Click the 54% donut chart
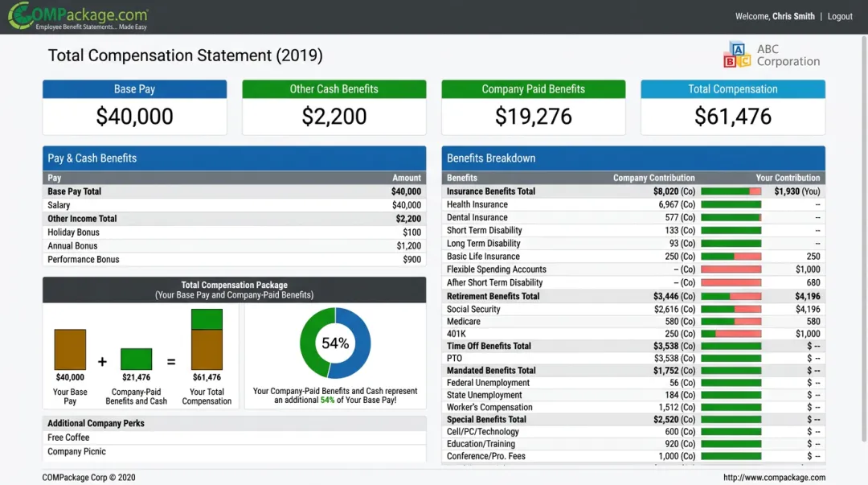This screenshot has width=868, height=485. (335, 343)
